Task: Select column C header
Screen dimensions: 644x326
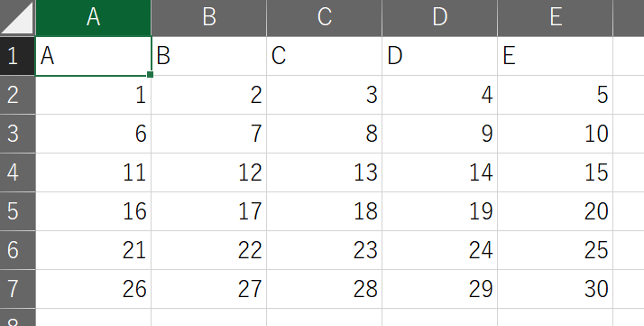Action: [x=325, y=18]
